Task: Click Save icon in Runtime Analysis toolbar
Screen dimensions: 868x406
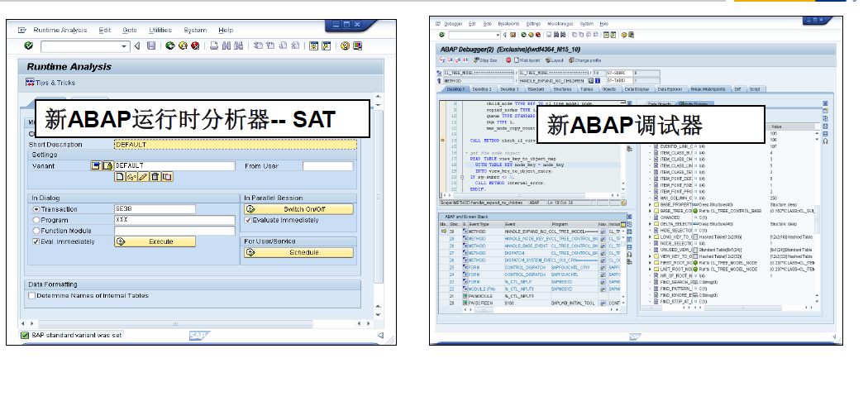Action: coord(151,46)
